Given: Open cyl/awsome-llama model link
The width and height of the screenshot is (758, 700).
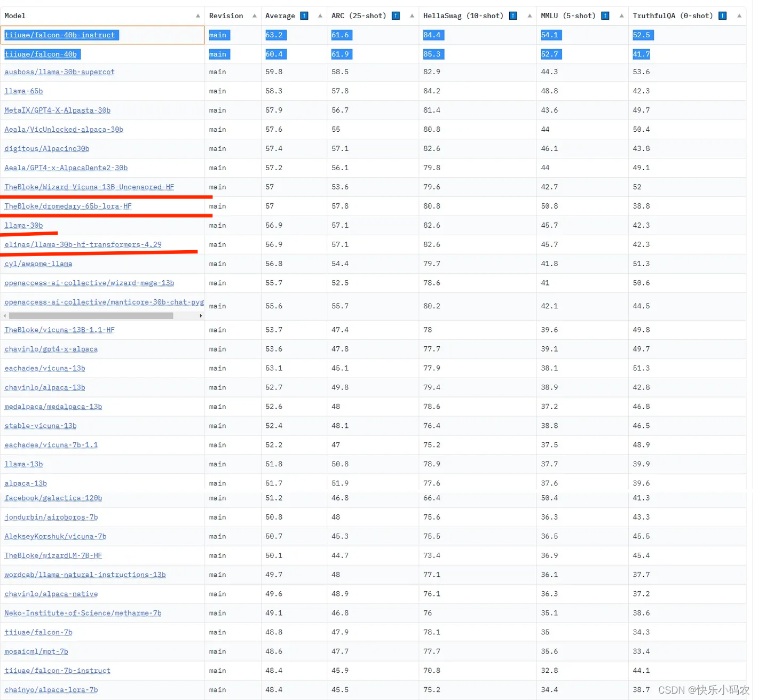Looking at the screenshot, I should (38, 264).
